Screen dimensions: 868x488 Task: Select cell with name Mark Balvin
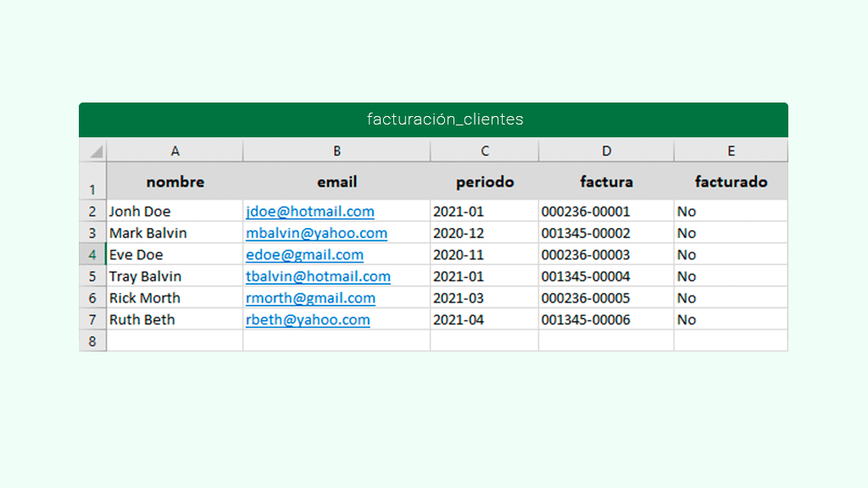coord(175,233)
